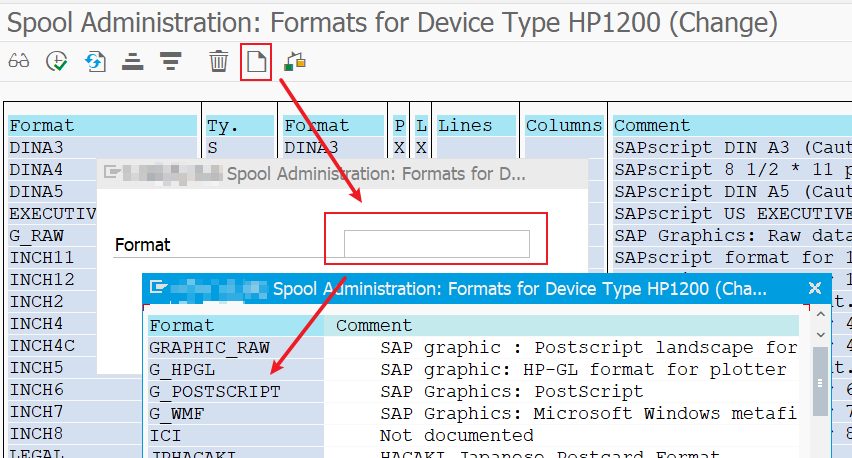Click the sort ascending toolbar icon
Image resolution: width=852 pixels, height=458 pixels.
133,61
